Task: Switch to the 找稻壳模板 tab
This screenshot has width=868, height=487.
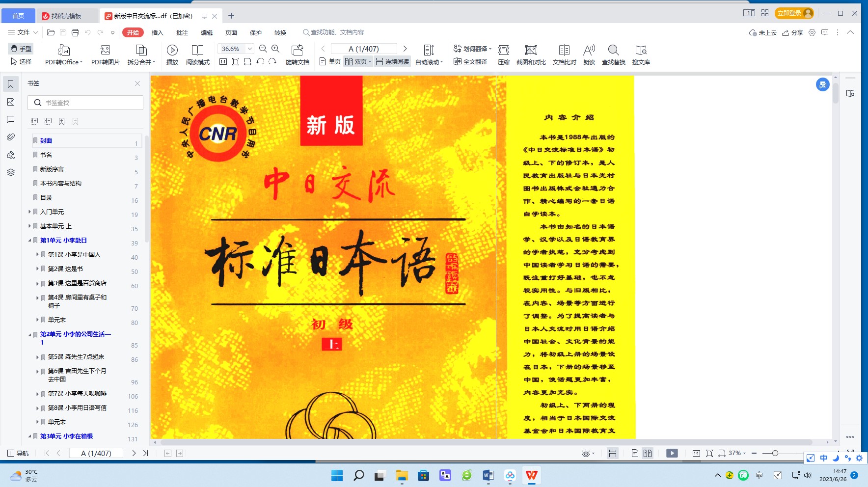Action: coord(66,16)
